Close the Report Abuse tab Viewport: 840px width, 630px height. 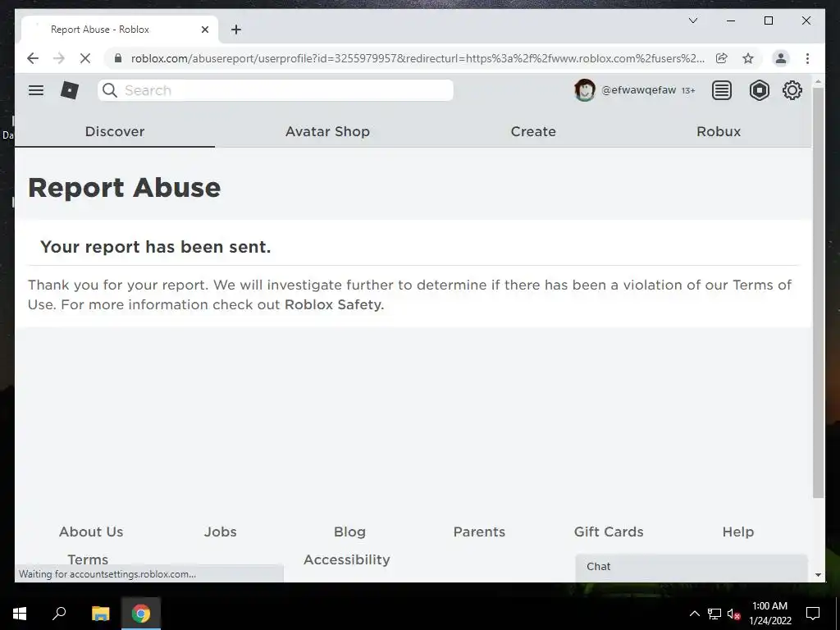point(204,30)
